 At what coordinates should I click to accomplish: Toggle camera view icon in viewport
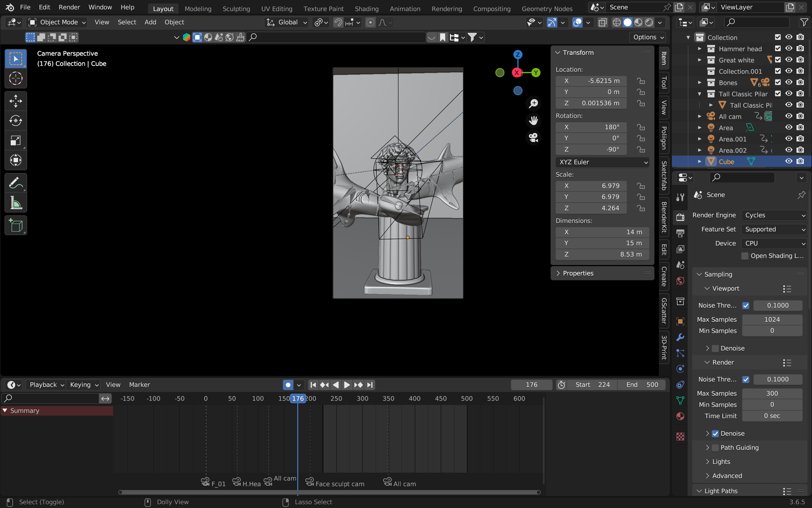click(533, 137)
